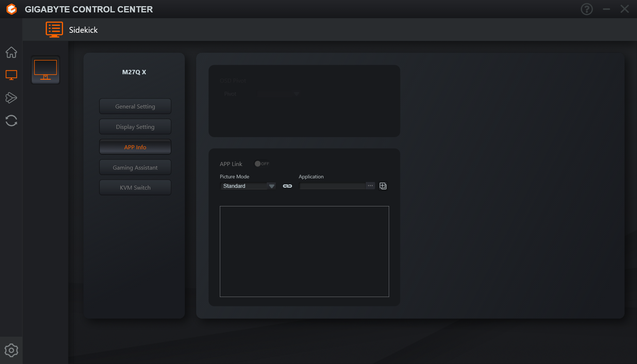Select the M27Q X monitor thumbnail
The image size is (637, 364).
pyautogui.click(x=45, y=70)
